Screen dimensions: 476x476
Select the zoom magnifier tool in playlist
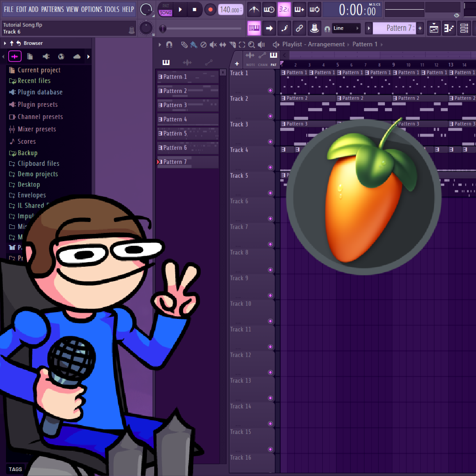click(x=251, y=45)
